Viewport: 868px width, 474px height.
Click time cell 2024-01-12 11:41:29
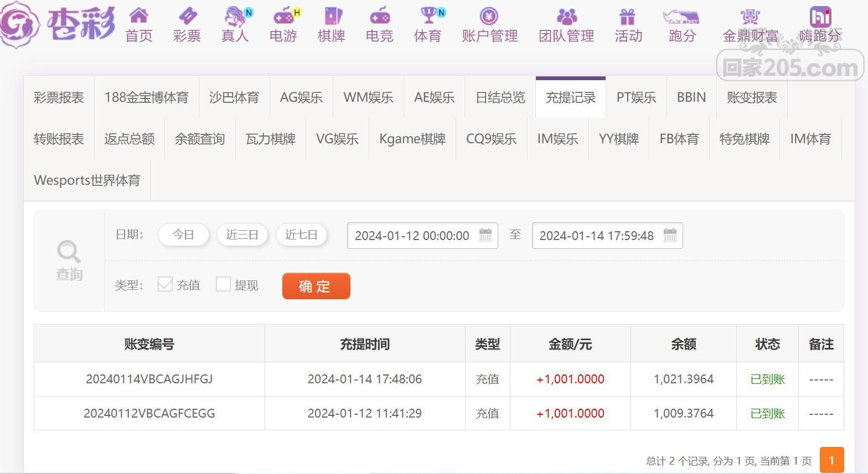[x=365, y=413]
